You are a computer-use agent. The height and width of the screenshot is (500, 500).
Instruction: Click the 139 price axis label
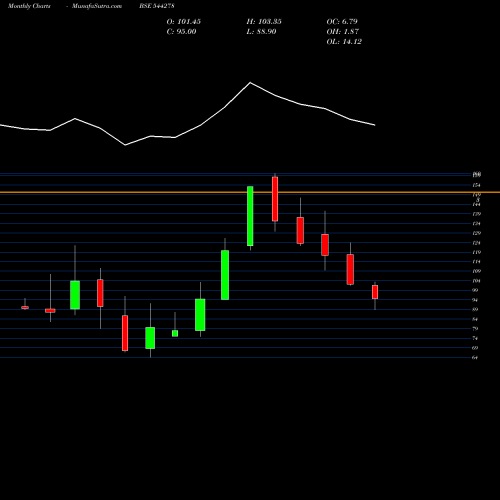point(477,214)
